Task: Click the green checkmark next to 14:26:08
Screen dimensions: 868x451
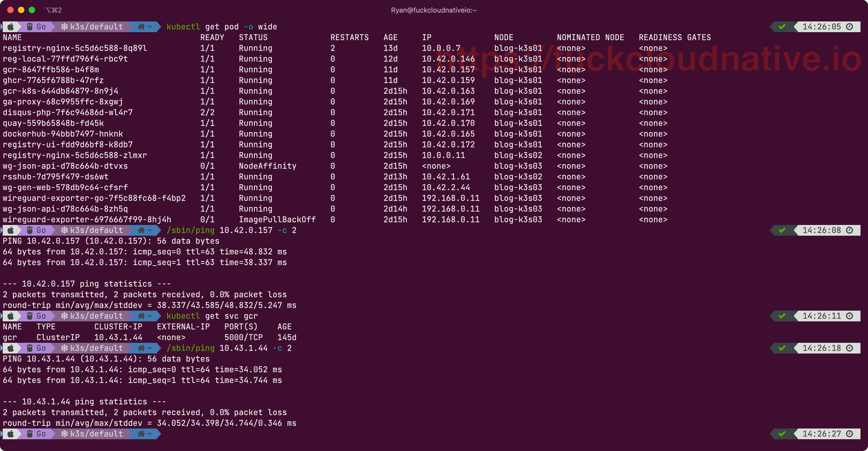Action: [x=782, y=230]
